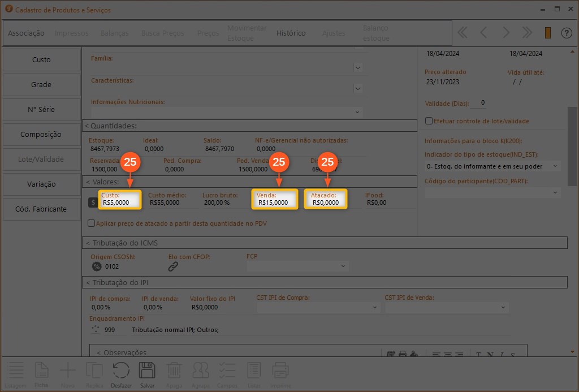The height and width of the screenshot is (392, 579).
Task: Open the Associação menu
Action: 26,33
